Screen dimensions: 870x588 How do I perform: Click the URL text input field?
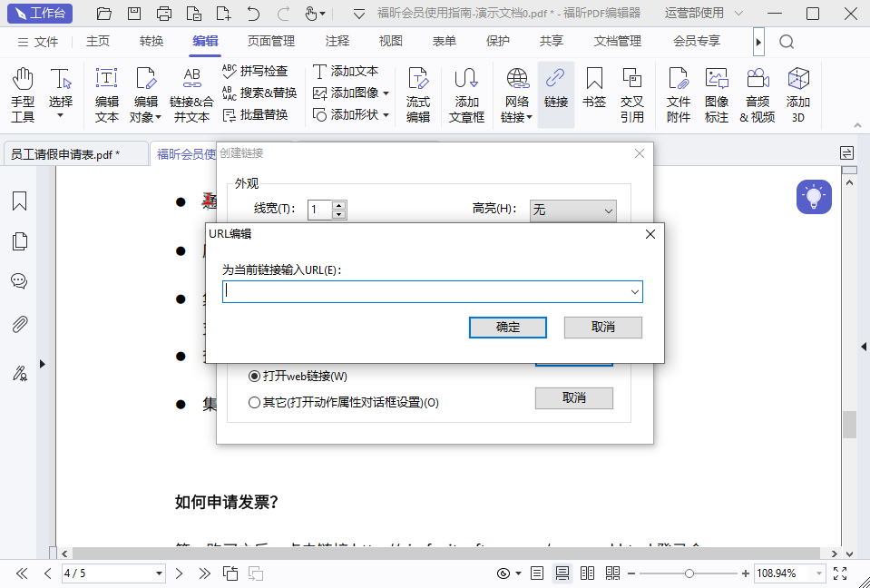[x=425, y=291]
